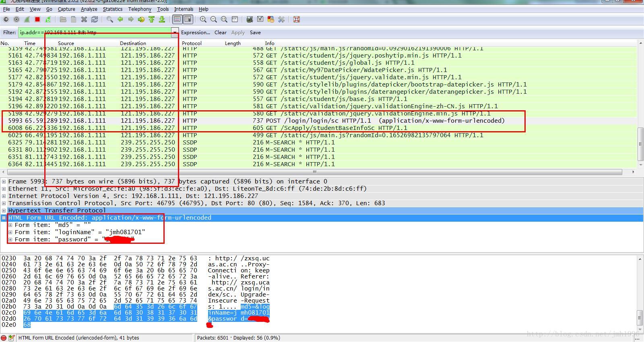Edit display filters toolbar icon
This screenshot has width=644, height=342.
coord(260,19)
